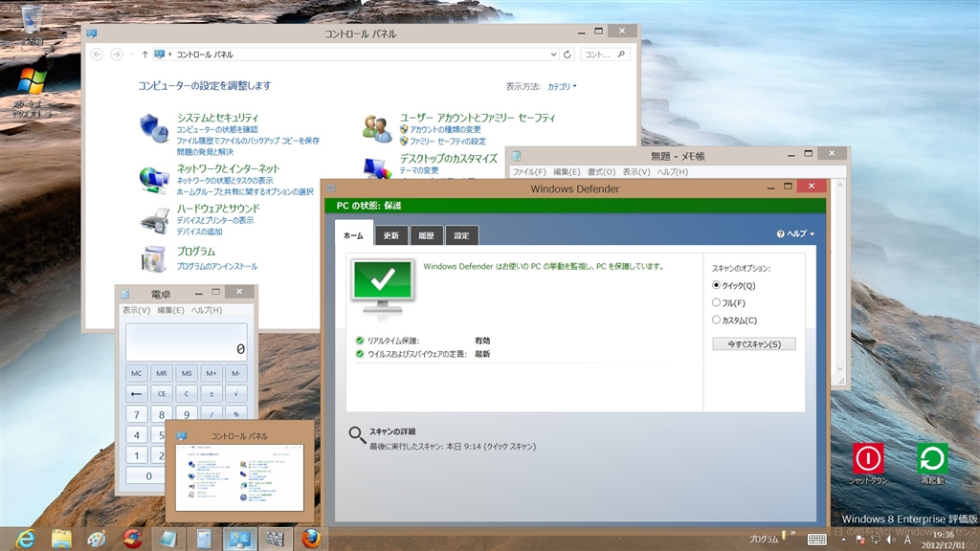
Task: Click the デバイスの追加 link
Action: coord(199,231)
